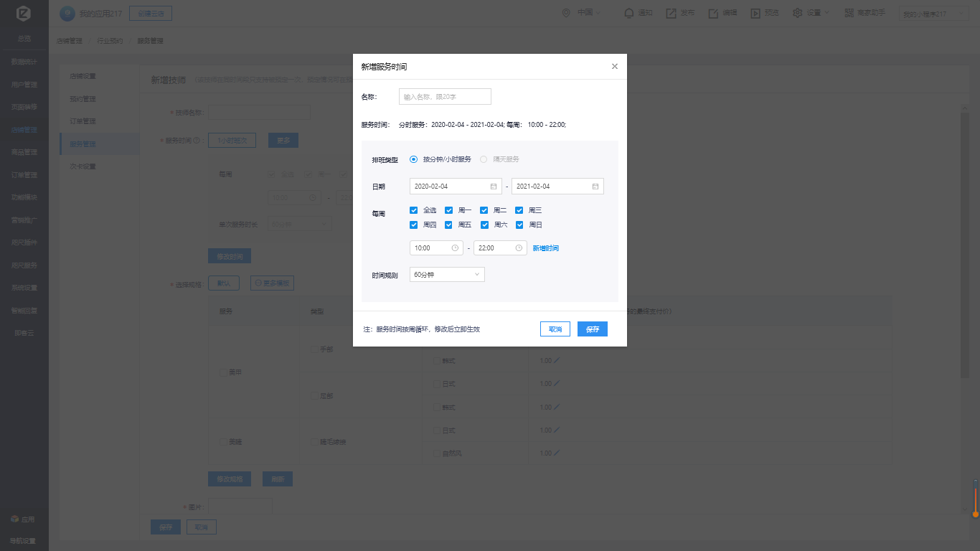Click the 创建云店 button
Viewport: 980px width, 551px height.
151,13
